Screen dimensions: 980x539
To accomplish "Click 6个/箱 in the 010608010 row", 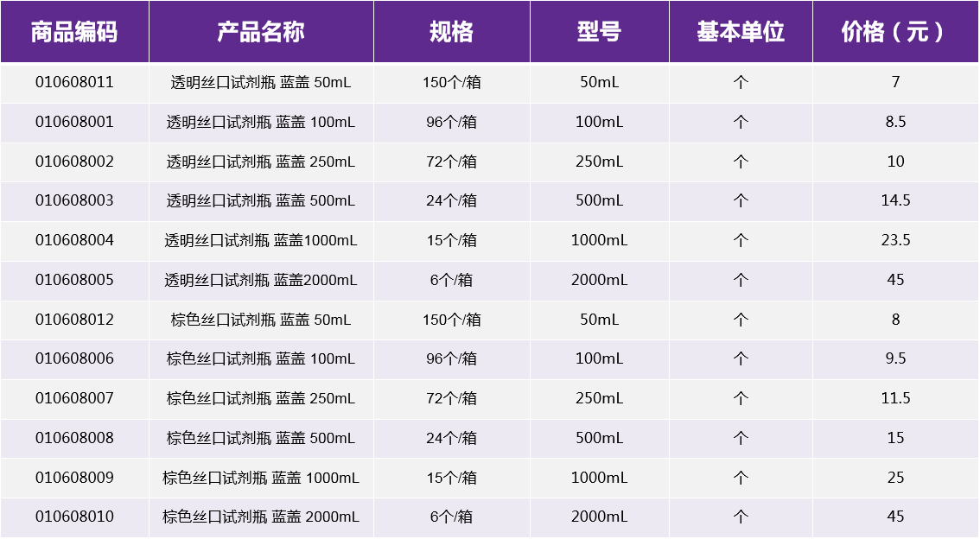I will (451, 517).
